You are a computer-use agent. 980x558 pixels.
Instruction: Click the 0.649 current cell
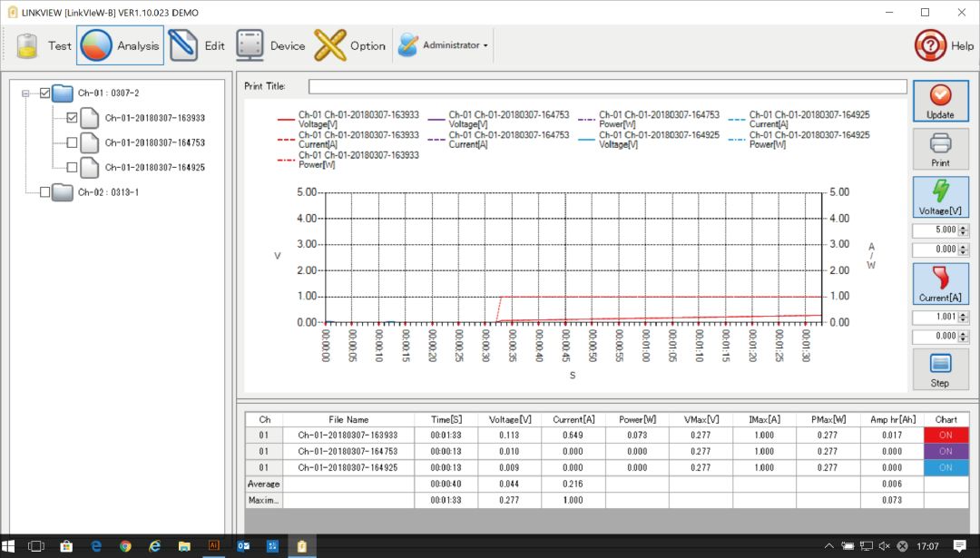[573, 435]
